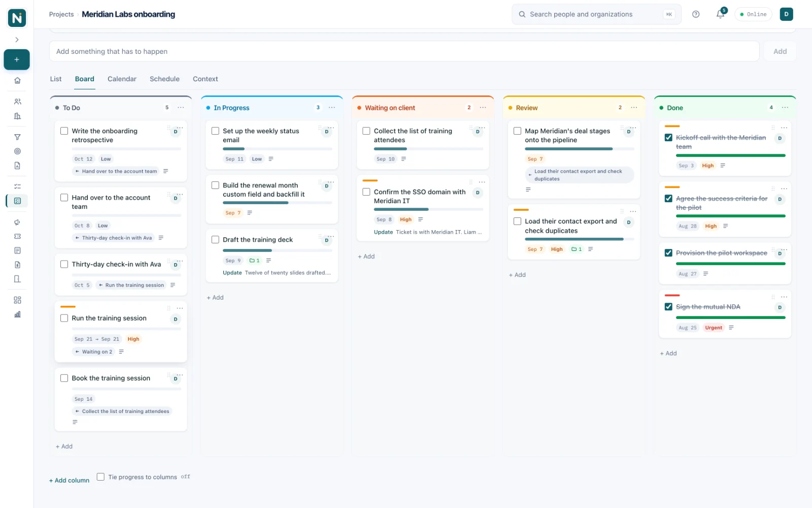Click the Add button next to the task field
812x508 pixels.
coord(780,51)
